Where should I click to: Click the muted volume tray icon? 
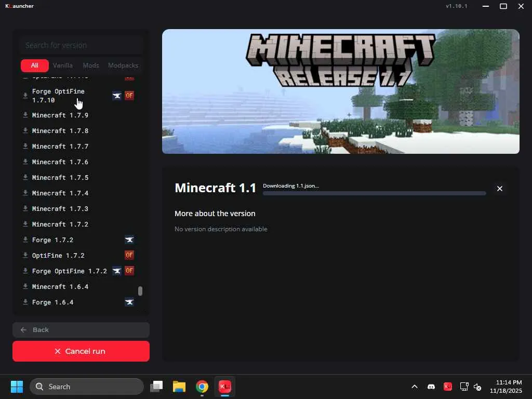(x=477, y=387)
